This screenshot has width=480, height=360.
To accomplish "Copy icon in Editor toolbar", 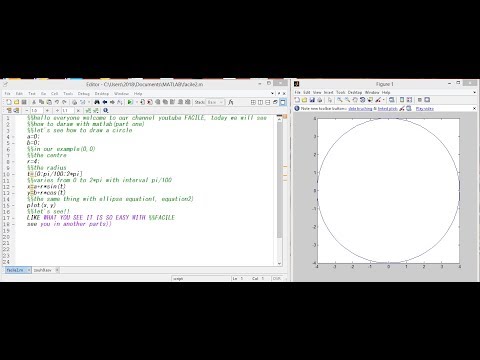I will (41, 102).
